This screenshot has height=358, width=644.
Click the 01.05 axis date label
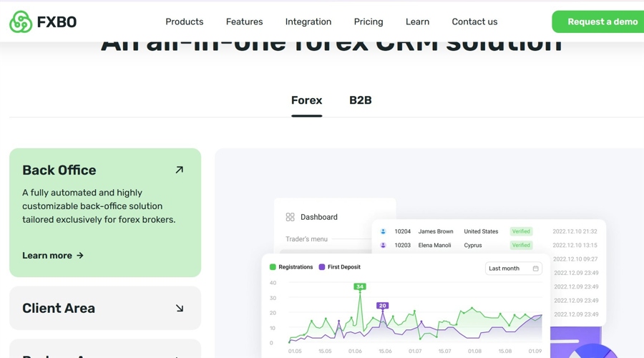[x=295, y=351]
